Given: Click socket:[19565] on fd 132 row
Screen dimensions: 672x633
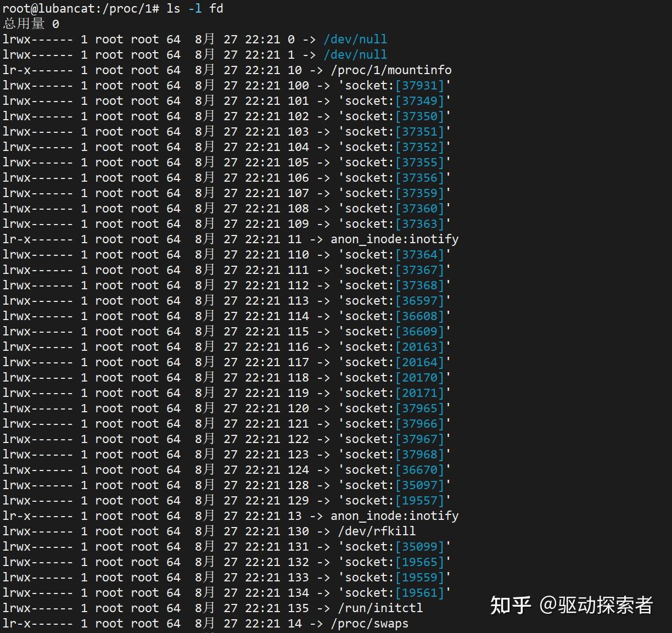Looking at the screenshot, I should pyautogui.click(x=395, y=562).
